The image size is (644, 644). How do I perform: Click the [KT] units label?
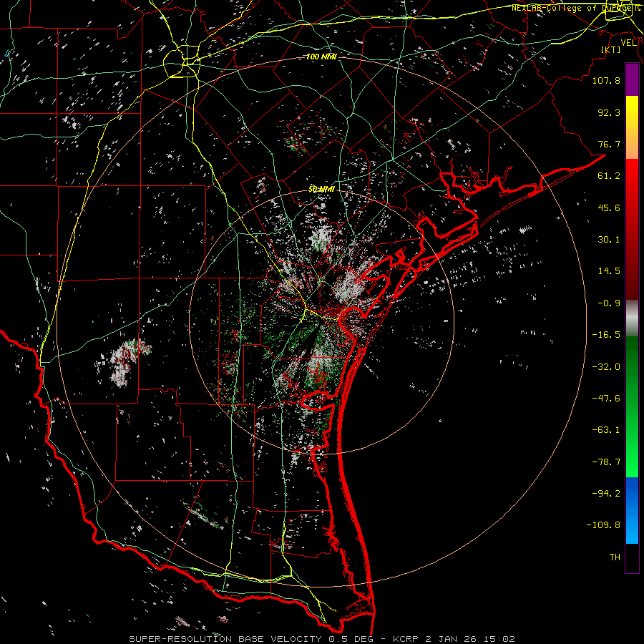click(x=611, y=49)
